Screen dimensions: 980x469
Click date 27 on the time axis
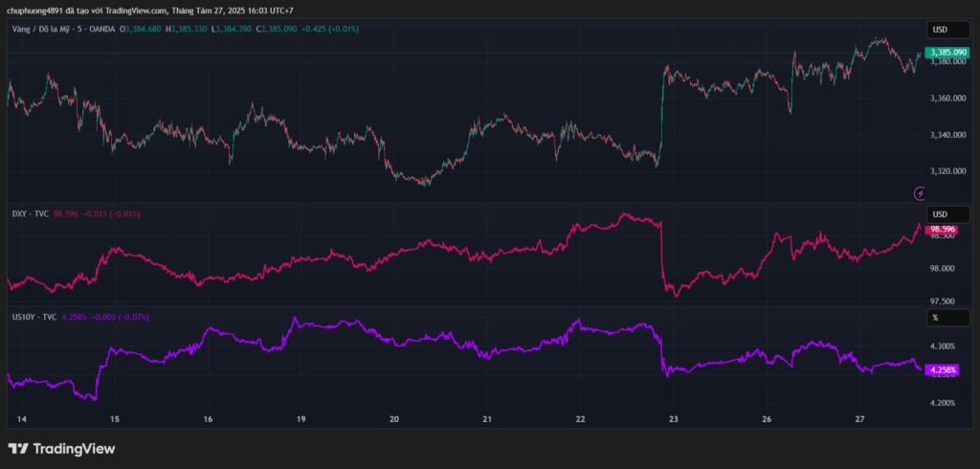click(860, 419)
